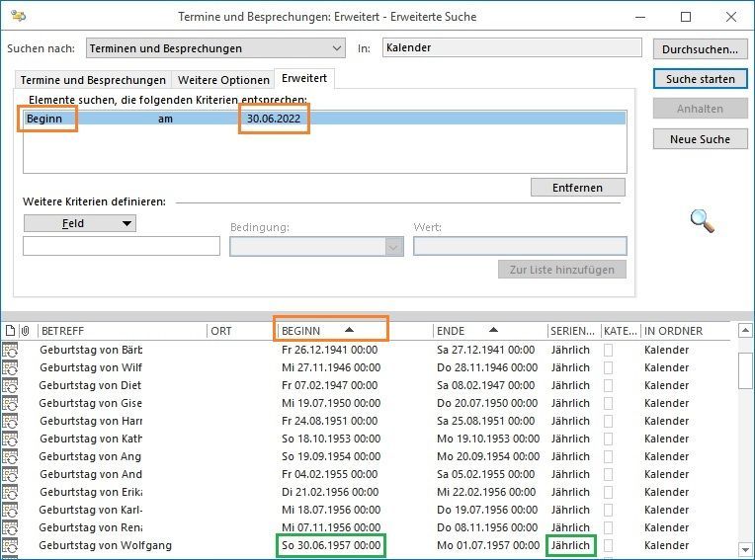755x560 pixels.
Task: Select cell 'Fr 26.12.1941 00:00'
Action: pyautogui.click(x=329, y=350)
